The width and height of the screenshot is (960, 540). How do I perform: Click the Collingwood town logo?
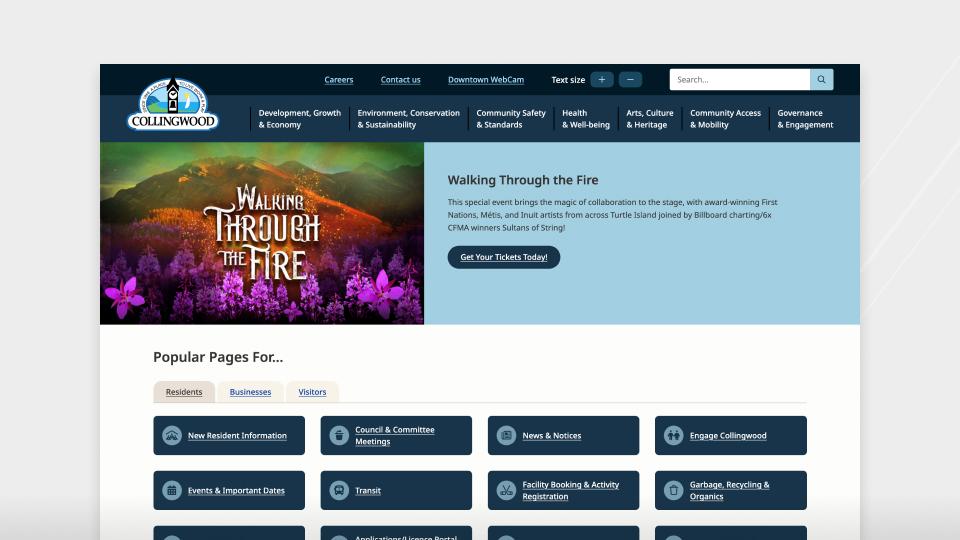point(173,104)
